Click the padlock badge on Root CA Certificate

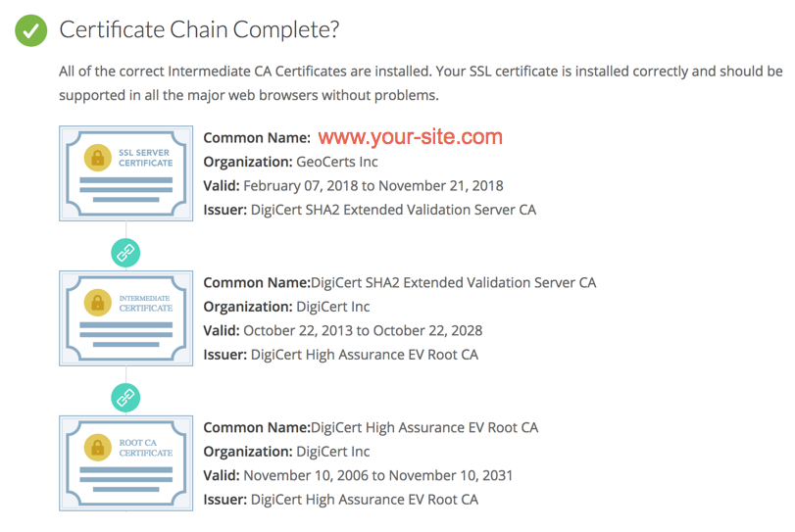pyautogui.click(x=97, y=446)
